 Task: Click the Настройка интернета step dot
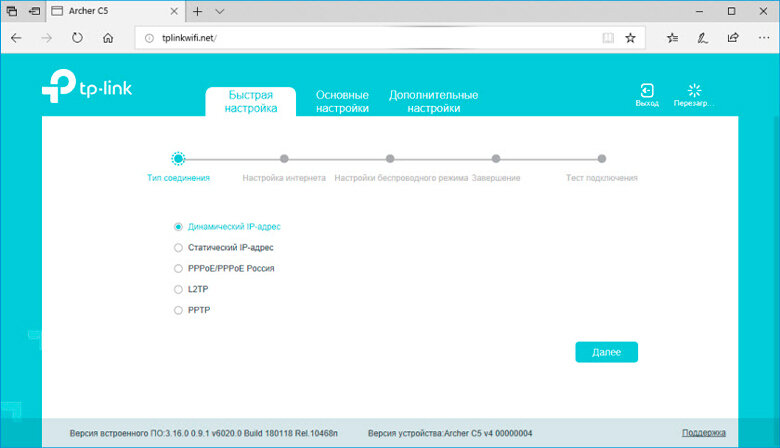[284, 159]
